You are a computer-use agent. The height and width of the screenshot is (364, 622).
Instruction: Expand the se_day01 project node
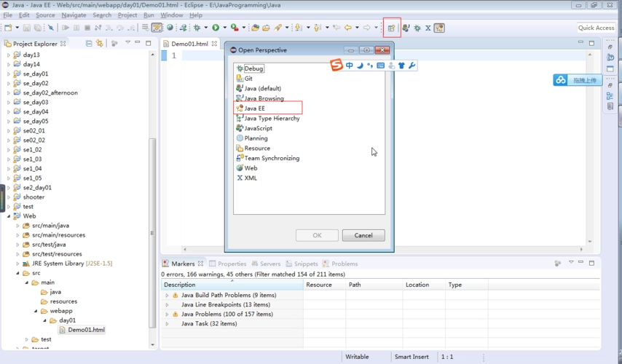coord(9,74)
